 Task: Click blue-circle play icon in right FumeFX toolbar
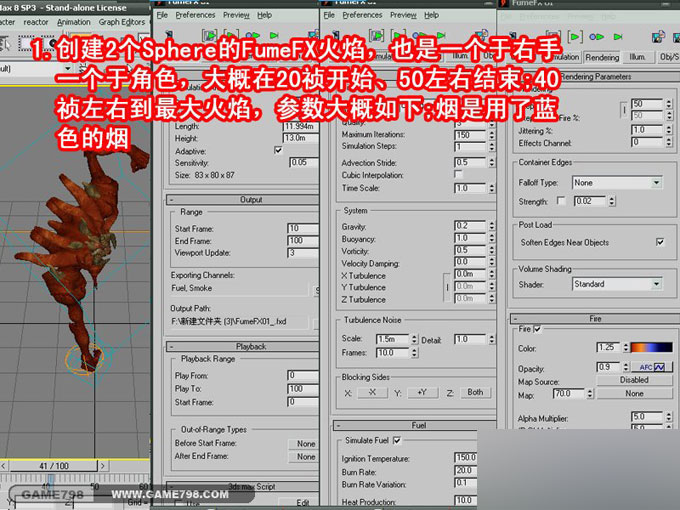pyautogui.click(x=596, y=37)
